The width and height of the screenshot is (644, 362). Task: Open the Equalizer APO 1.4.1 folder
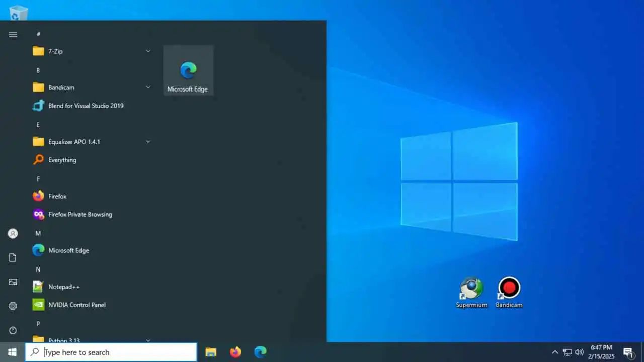[x=92, y=142]
